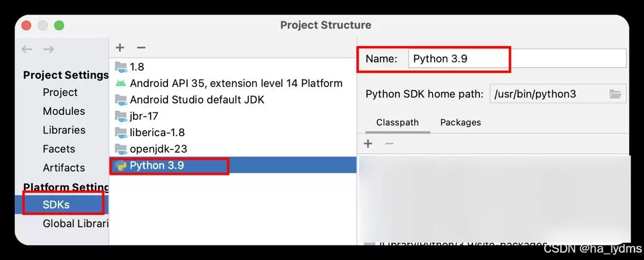Click the openjdk-23 folder icon
Image resolution: width=644 pixels, height=260 pixels.
[121, 148]
